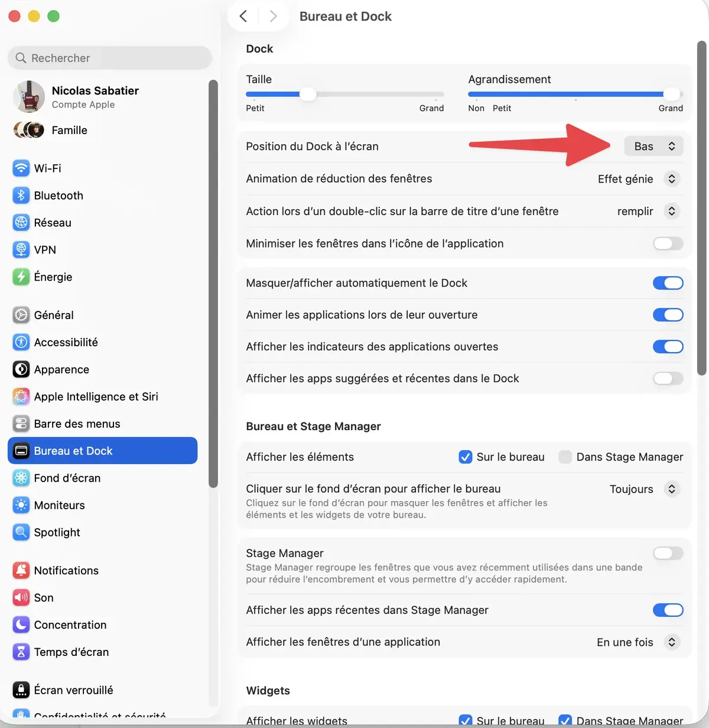Open Temps d'écran settings
The image size is (709, 728).
(71, 652)
